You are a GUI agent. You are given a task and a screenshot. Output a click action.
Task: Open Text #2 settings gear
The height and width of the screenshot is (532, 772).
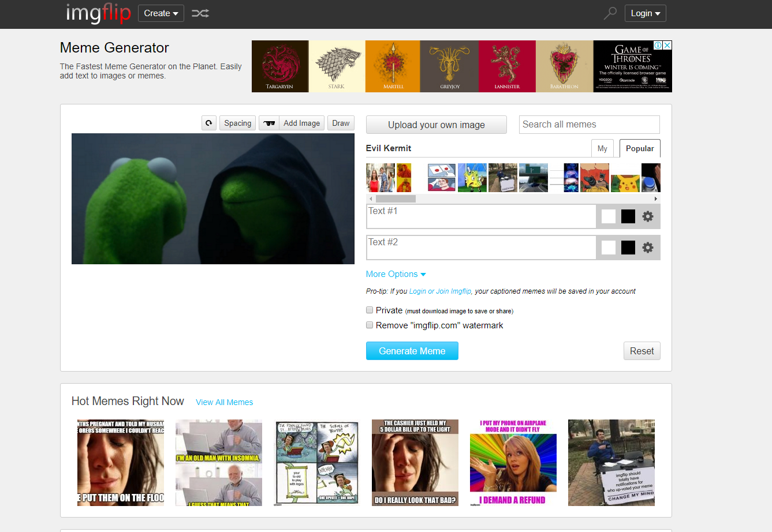(648, 248)
